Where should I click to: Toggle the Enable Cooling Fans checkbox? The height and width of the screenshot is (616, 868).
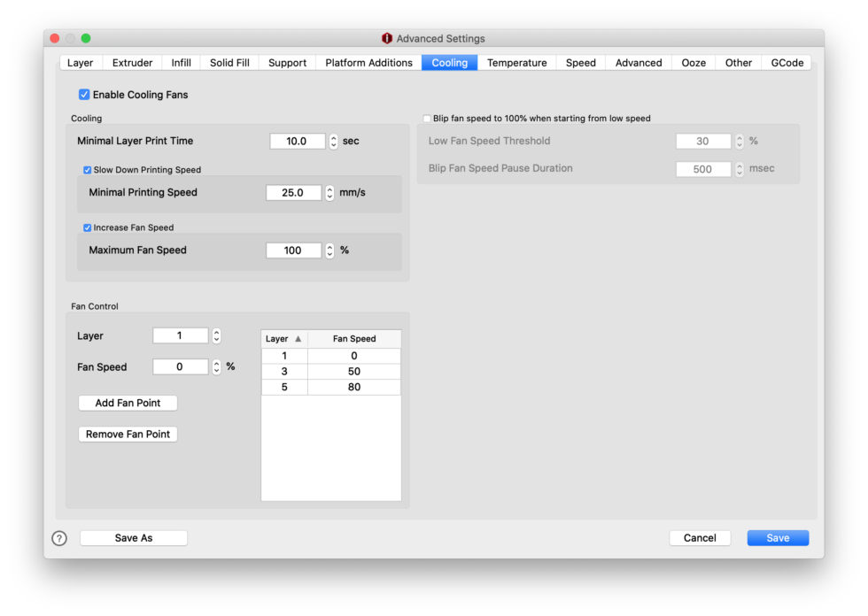pos(84,95)
